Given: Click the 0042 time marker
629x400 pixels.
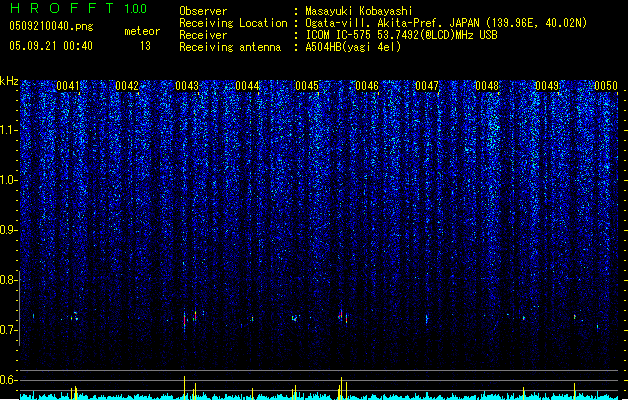Looking at the screenshot, I should point(127,86).
